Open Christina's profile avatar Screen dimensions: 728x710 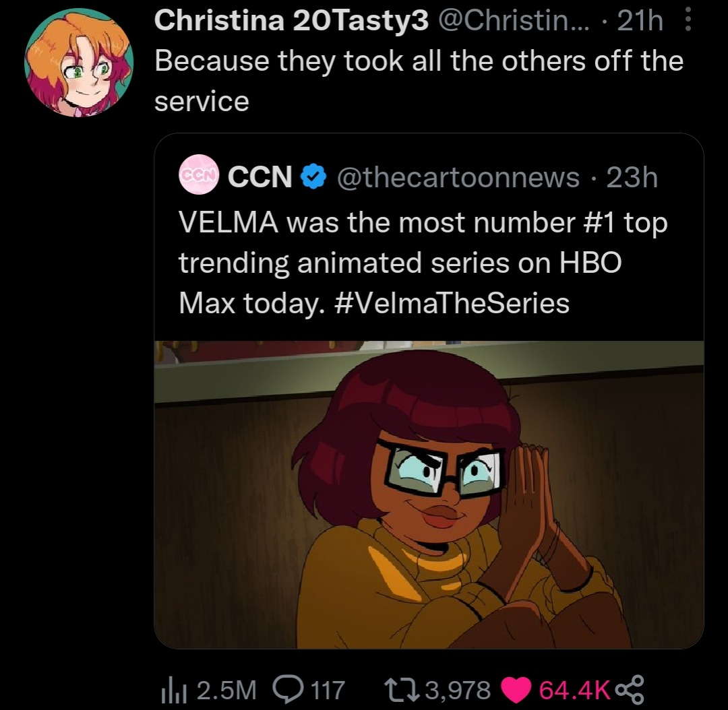click(x=79, y=63)
